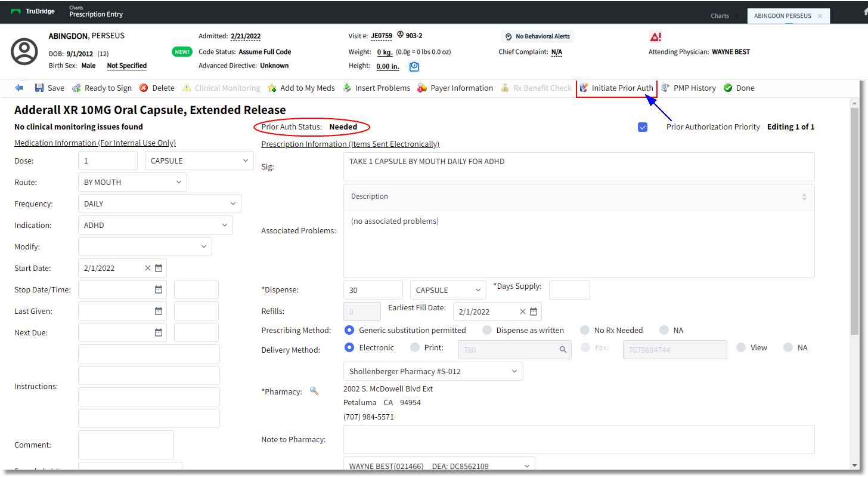Viewport: 868px width, 478px height.
Task: Click the Days Supply input field
Action: pos(569,290)
